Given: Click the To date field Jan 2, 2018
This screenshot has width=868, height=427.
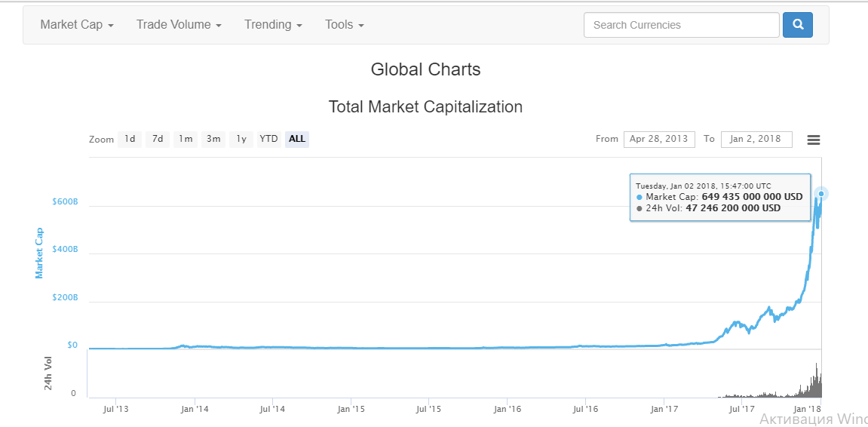Looking at the screenshot, I should [756, 139].
